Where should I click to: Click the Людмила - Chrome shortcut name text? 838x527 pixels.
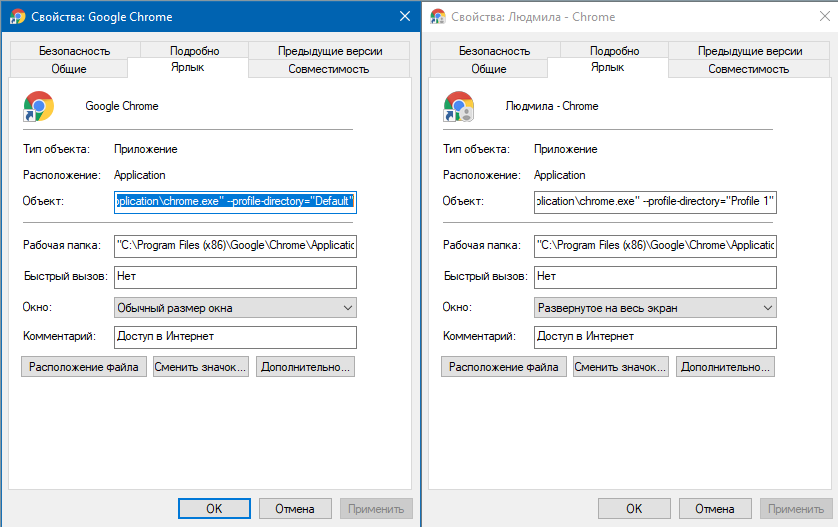point(552,106)
